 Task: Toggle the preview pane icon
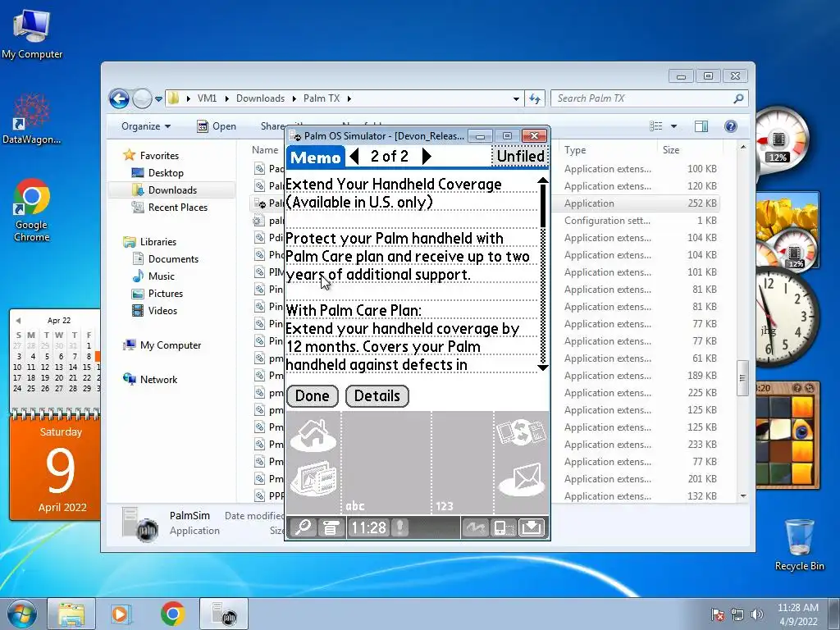coord(701,126)
